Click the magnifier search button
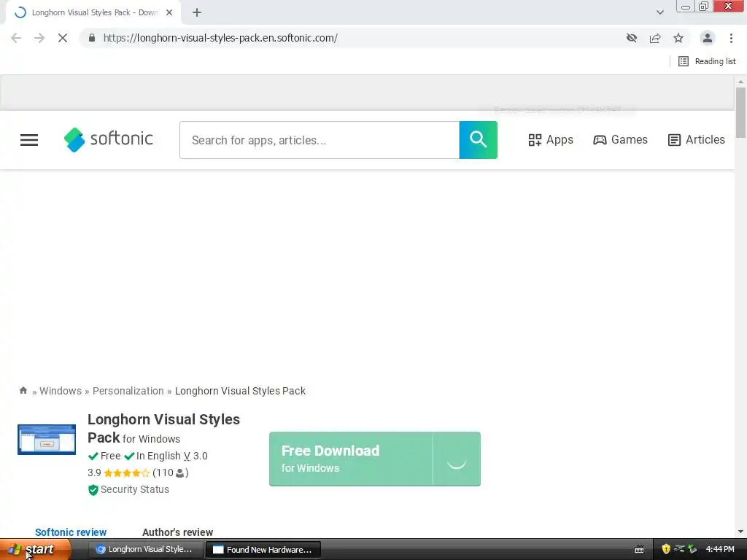The width and height of the screenshot is (747, 560). pos(478,140)
